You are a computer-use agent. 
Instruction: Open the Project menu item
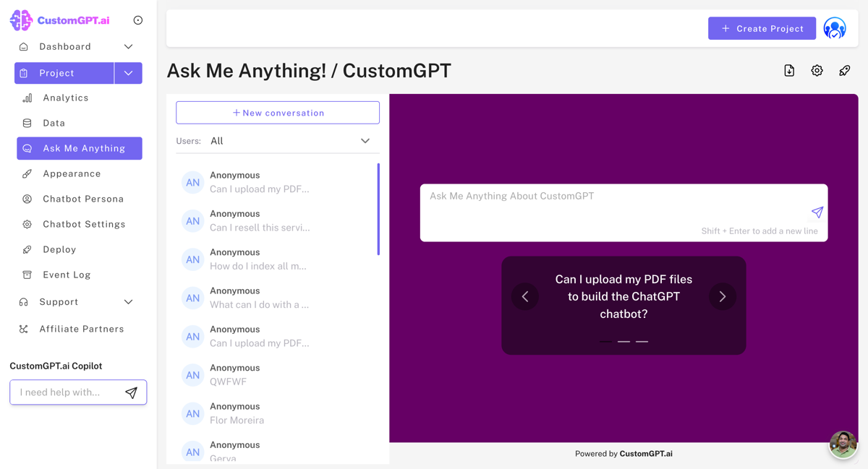pyautogui.click(x=64, y=73)
